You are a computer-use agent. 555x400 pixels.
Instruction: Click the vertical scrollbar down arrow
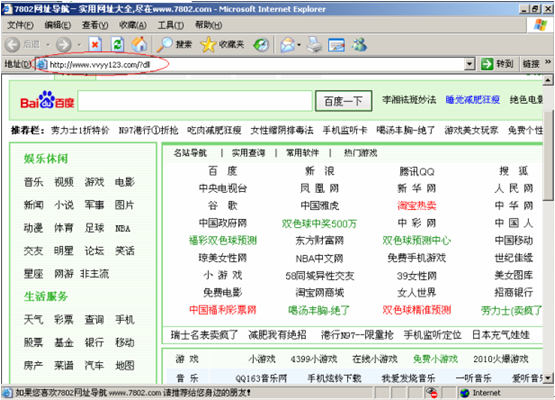[x=548, y=378]
